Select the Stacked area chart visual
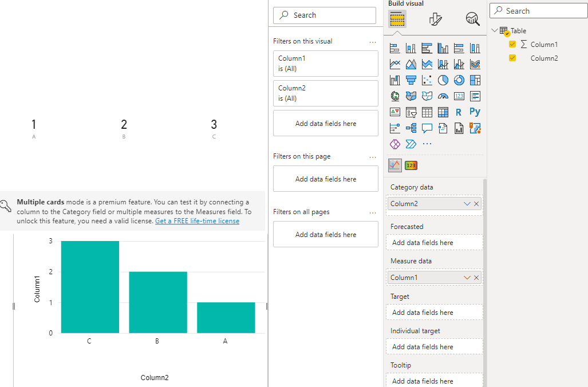The image size is (588, 387). [427, 64]
